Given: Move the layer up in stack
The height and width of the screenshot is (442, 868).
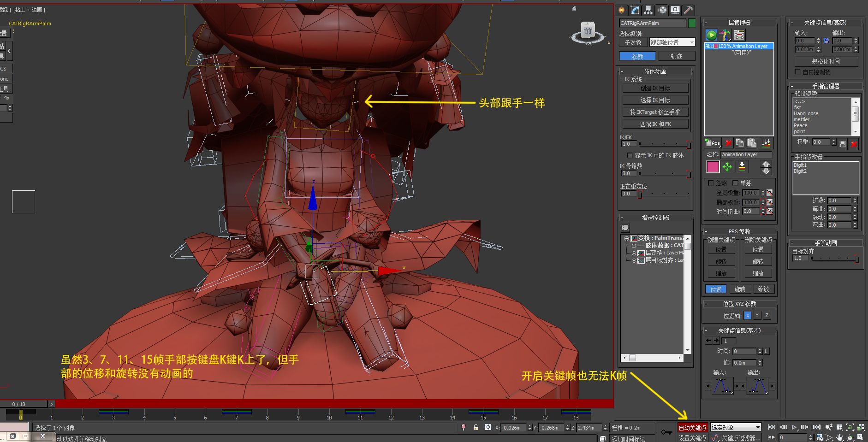Looking at the screenshot, I should point(766,164).
